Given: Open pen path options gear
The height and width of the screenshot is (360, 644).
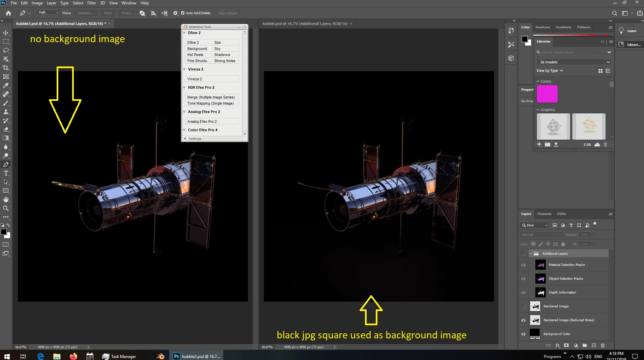Looking at the screenshot, I should (x=175, y=13).
